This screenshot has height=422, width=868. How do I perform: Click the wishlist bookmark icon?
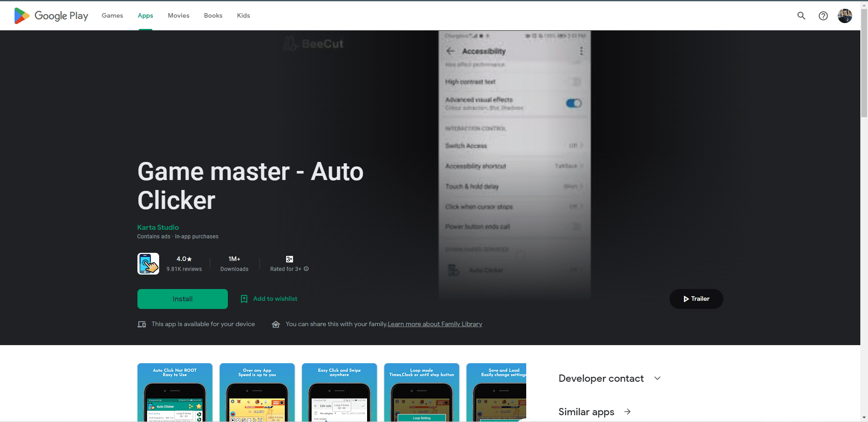(244, 299)
